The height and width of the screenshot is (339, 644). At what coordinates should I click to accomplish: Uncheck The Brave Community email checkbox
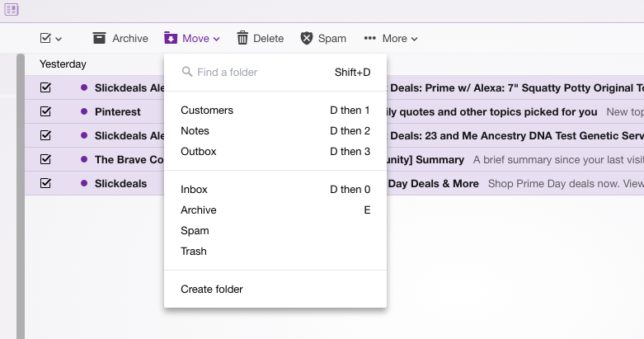[x=45, y=159]
